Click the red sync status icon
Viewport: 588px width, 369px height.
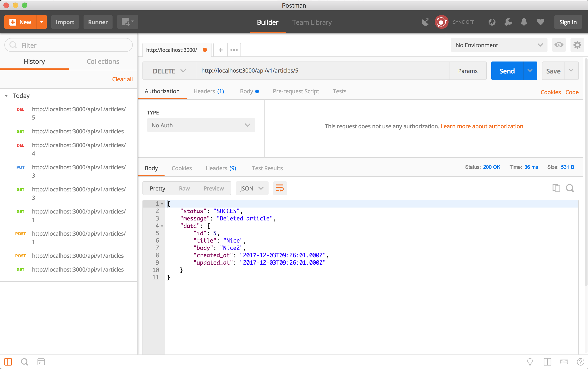pyautogui.click(x=441, y=22)
